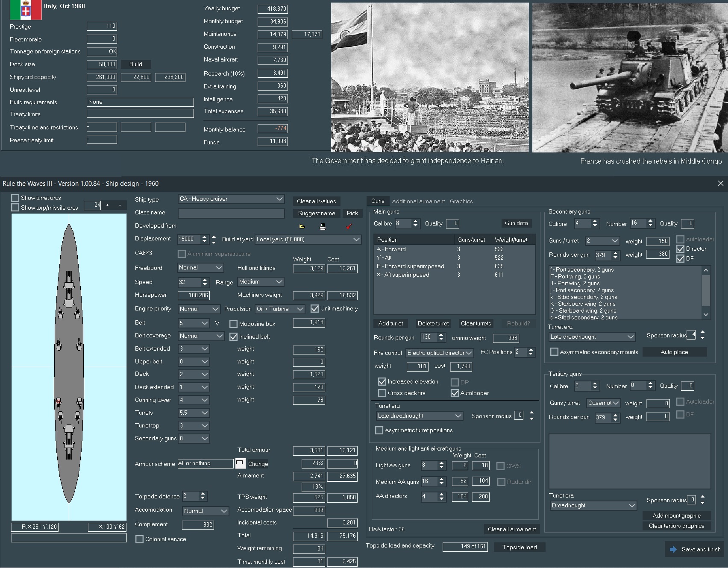728x568 pixels.
Task: Increase tertiary guns Number up arrow
Action: coord(650,384)
